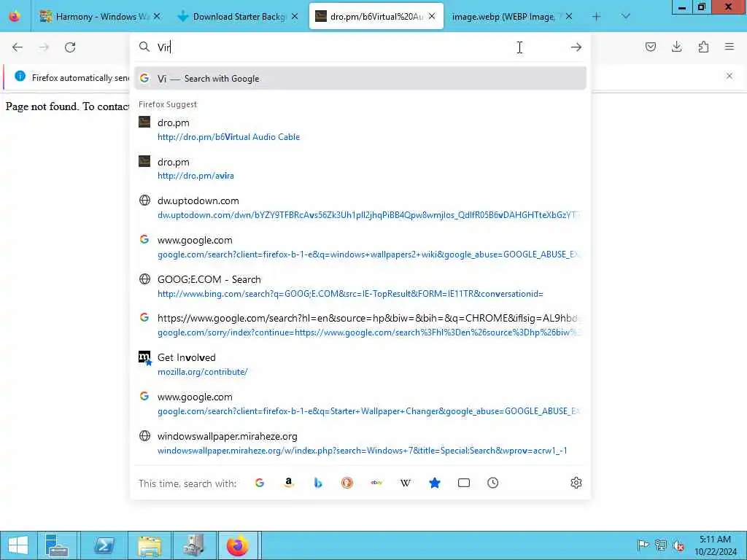This screenshot has width=747, height=560.
Task: Open the pinned taskbar app beside File Explorer
Action: (x=193, y=545)
